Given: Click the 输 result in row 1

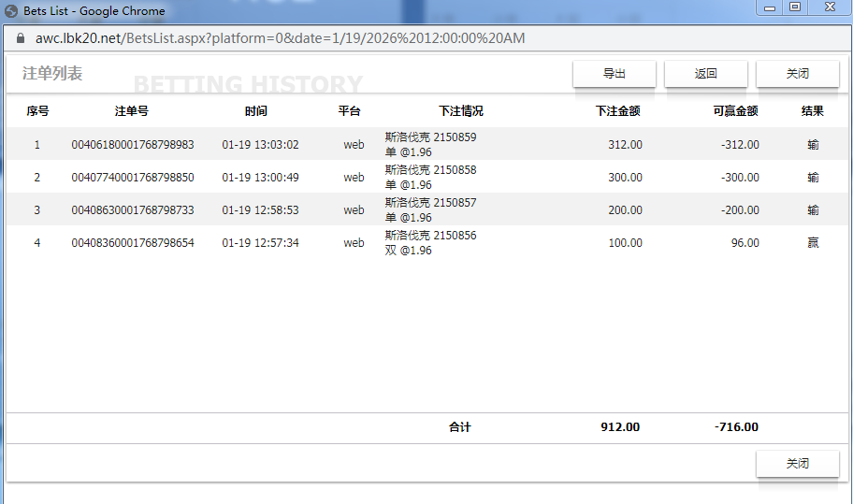Looking at the screenshot, I should (813, 145).
